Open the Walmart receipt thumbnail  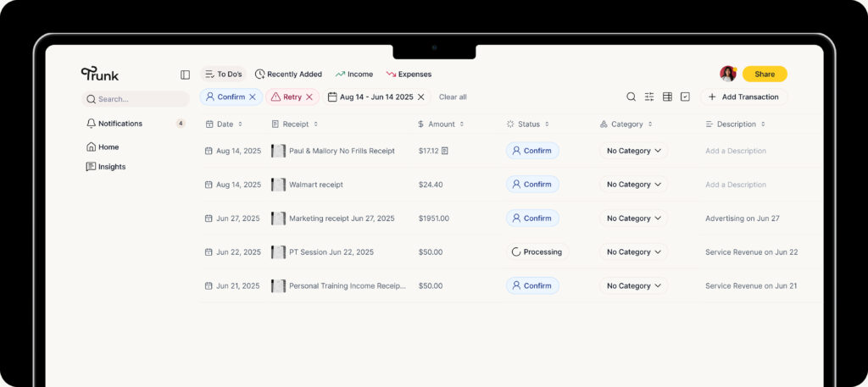point(278,185)
